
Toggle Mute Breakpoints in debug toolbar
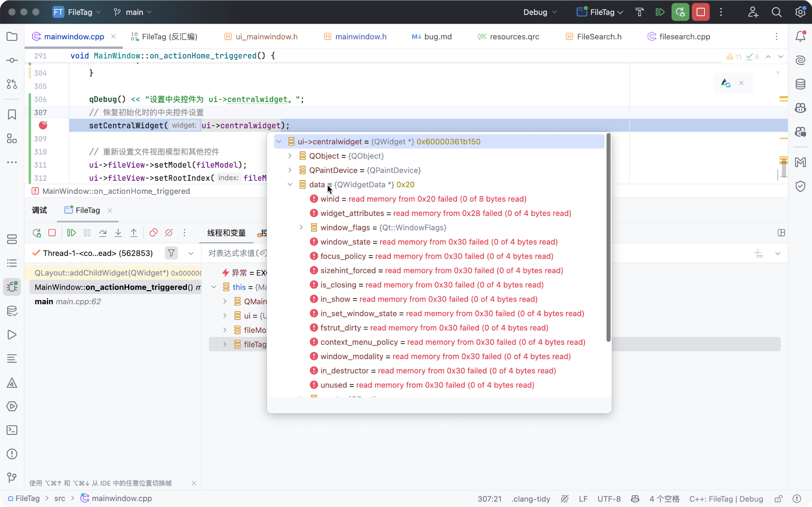[169, 233]
